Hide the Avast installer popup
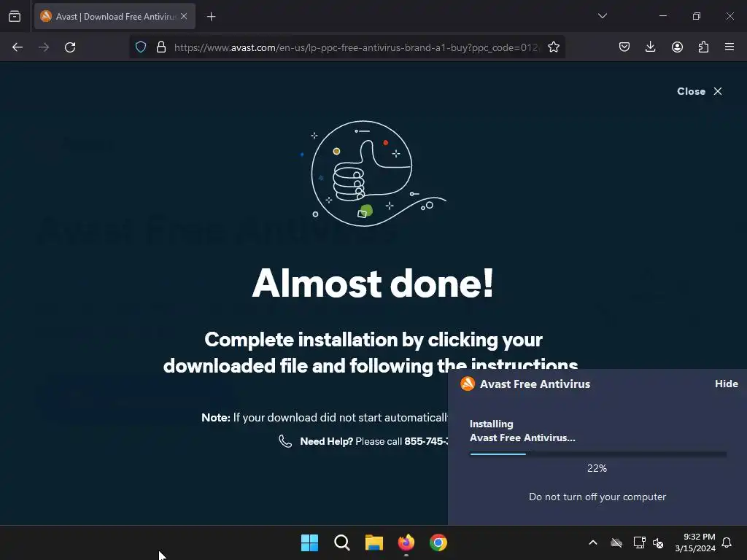Viewport: 747px width, 560px height. pyautogui.click(x=726, y=384)
